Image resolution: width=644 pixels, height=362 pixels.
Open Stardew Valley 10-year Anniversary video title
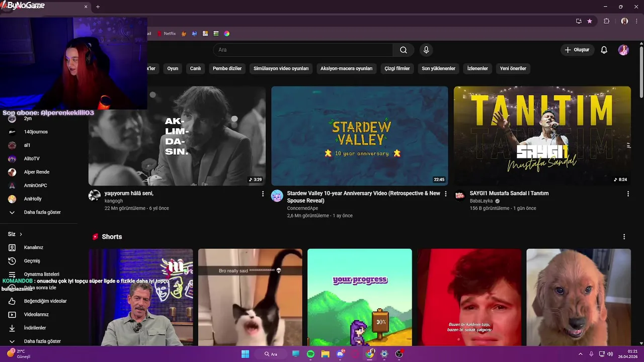click(x=363, y=197)
